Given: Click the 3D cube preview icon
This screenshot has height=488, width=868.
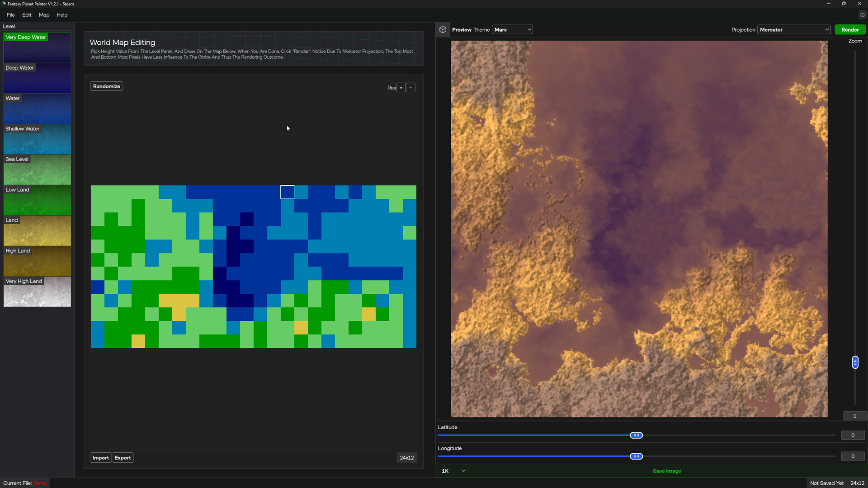Looking at the screenshot, I should tap(443, 29).
